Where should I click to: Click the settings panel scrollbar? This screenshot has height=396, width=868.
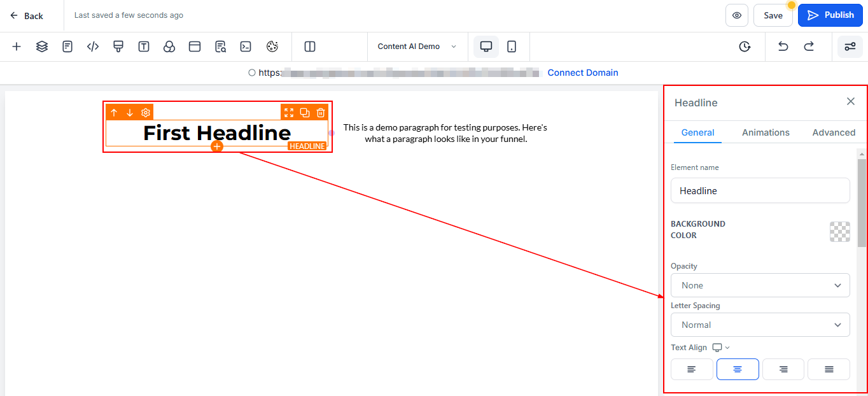(x=862, y=202)
